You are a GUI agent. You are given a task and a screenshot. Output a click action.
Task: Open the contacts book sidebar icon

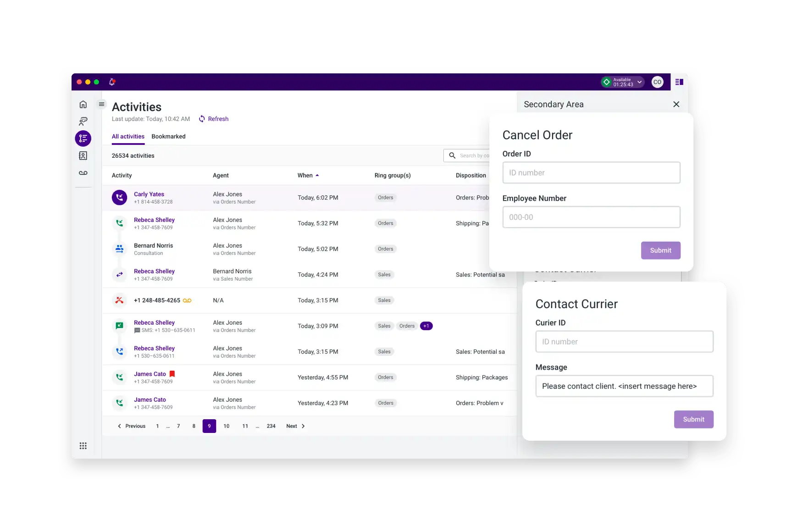83,156
